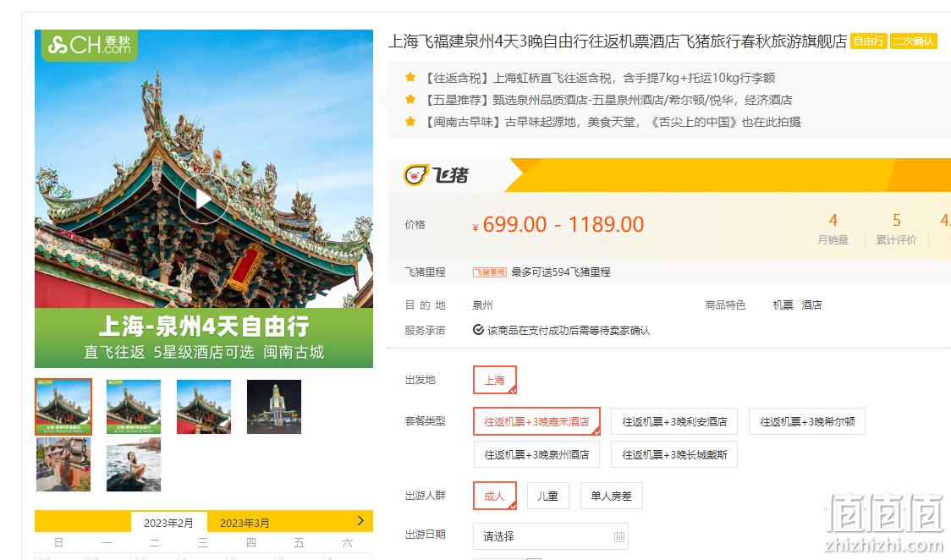This screenshot has height=560, width=951.
Task: Select first temple roof thumbnail
Action: tap(63, 407)
